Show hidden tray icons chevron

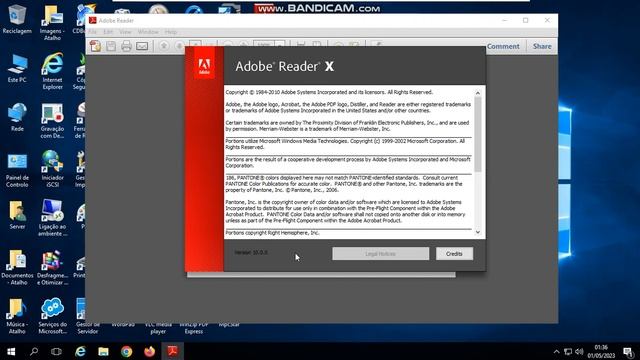(556, 351)
